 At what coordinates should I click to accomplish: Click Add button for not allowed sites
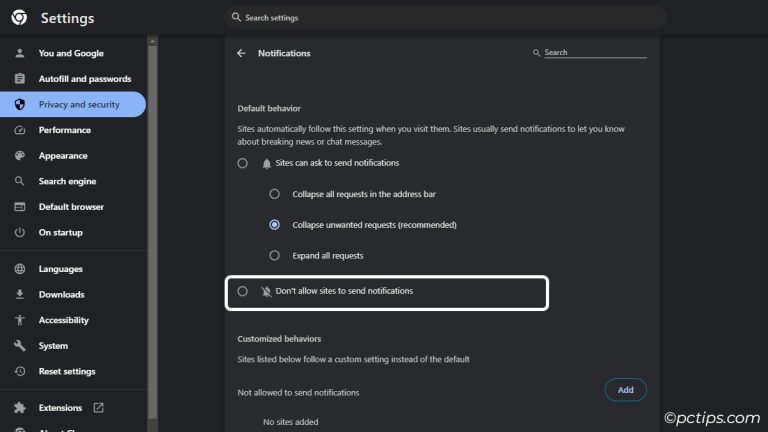tap(625, 390)
